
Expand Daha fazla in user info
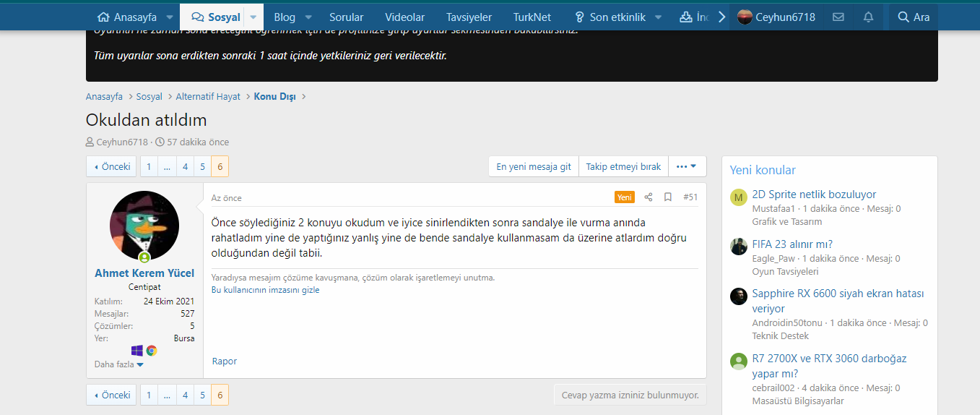[x=119, y=364]
